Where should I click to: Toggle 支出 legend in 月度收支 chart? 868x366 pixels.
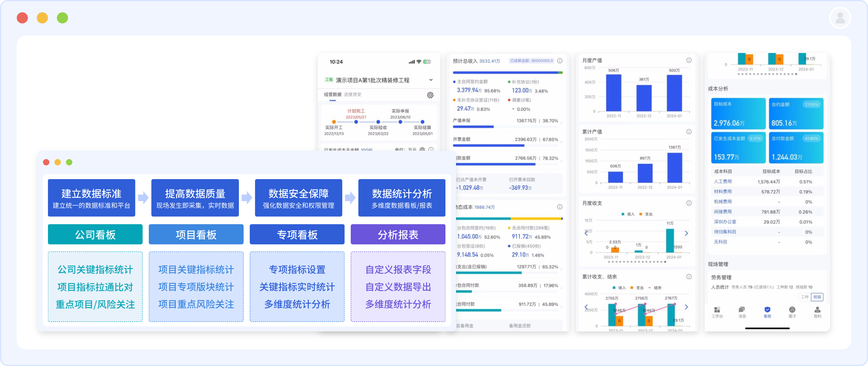(646, 214)
